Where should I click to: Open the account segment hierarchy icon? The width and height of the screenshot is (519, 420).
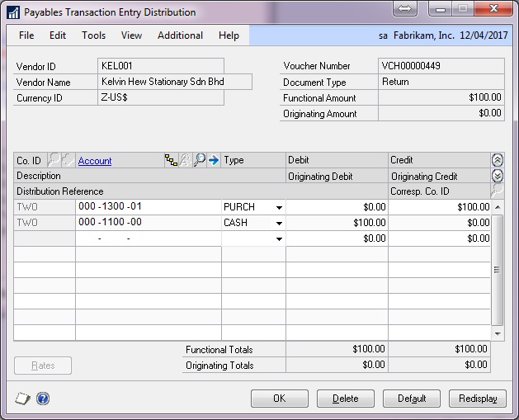pyautogui.click(x=171, y=160)
